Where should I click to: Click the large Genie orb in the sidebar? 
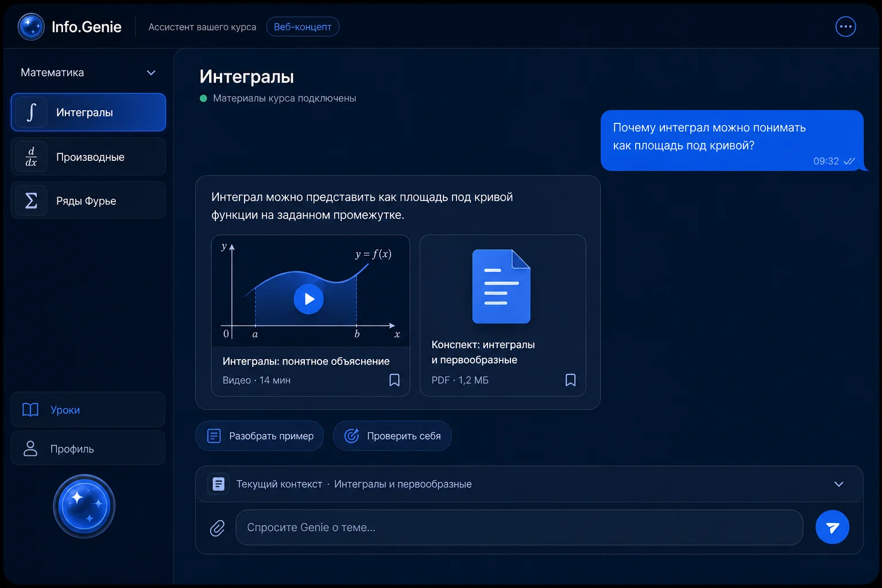84,506
